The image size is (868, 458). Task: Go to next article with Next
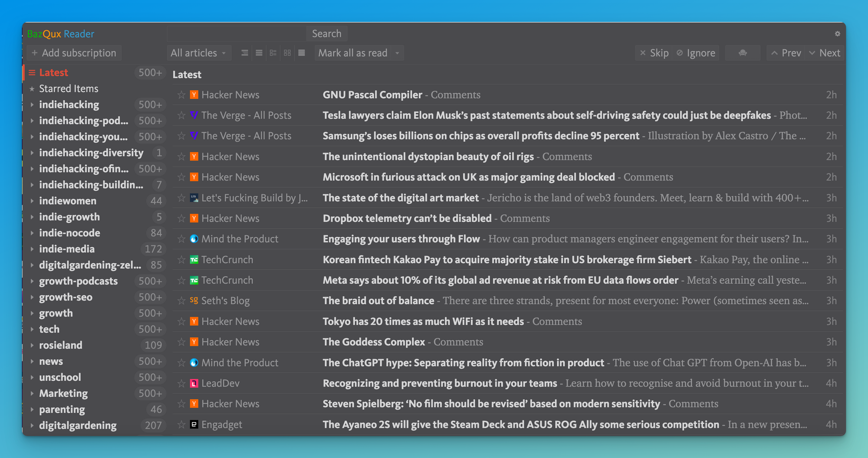(x=825, y=53)
